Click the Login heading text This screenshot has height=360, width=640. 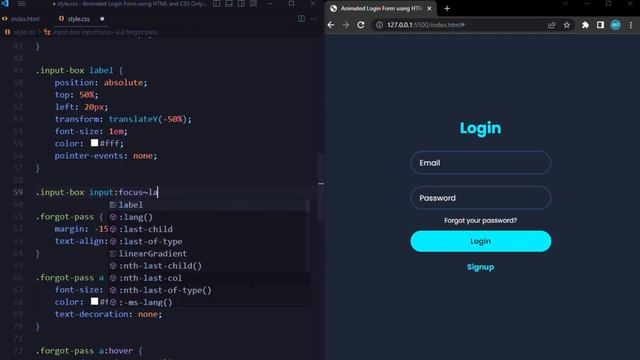pyautogui.click(x=480, y=128)
